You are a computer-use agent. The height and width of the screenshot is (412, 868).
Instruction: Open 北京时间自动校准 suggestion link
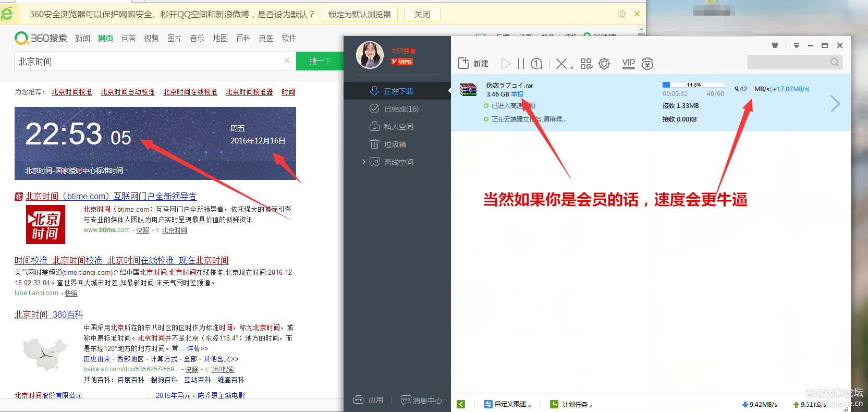click(x=128, y=92)
